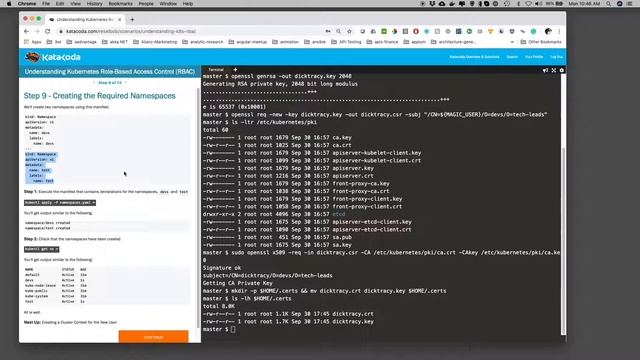Open the apis-finance bookmarks folder
640x360 pixels.
tap(382, 42)
